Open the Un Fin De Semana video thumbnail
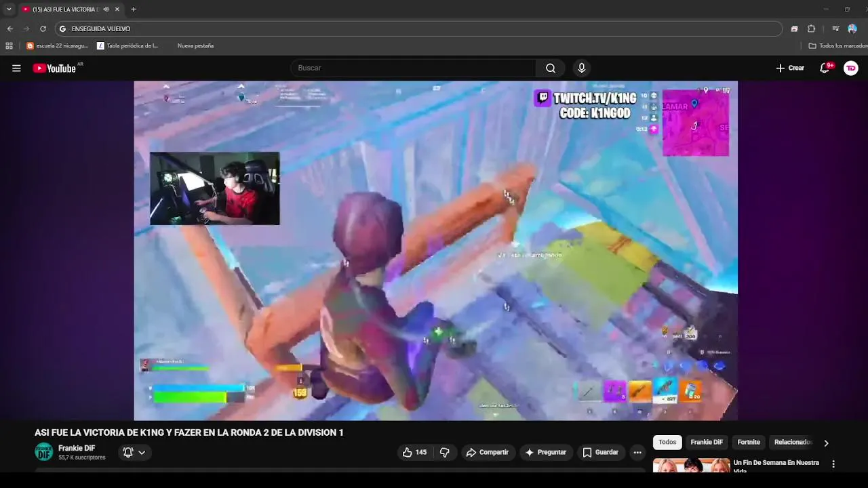 pyautogui.click(x=692, y=466)
